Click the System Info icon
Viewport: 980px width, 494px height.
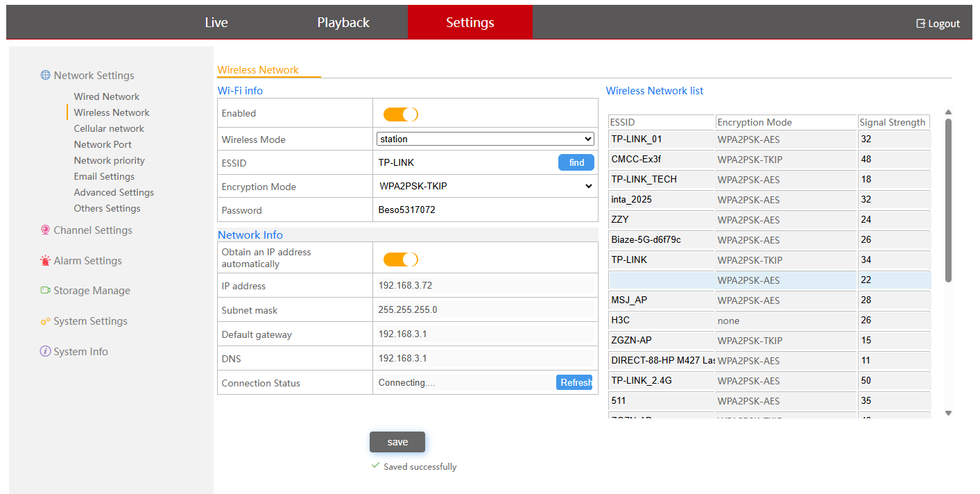[x=45, y=352]
